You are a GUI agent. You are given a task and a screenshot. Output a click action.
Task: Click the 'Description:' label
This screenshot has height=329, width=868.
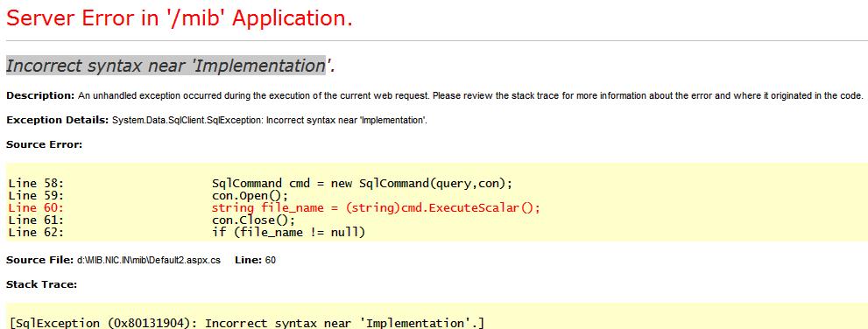pos(40,95)
